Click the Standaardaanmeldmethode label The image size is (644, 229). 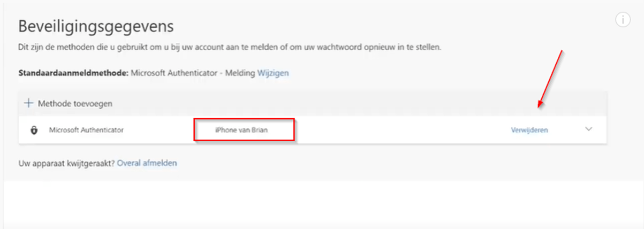coord(73,73)
